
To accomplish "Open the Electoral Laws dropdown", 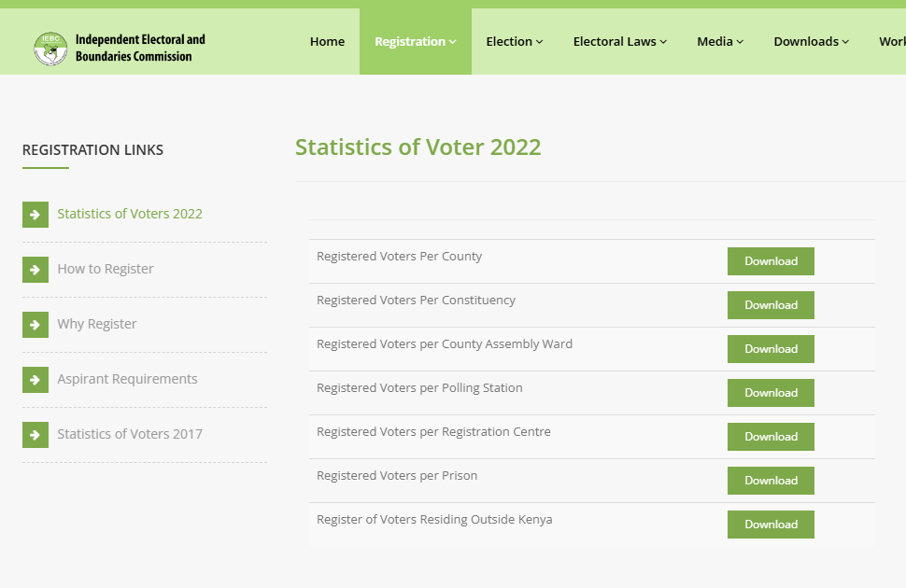I will click(x=619, y=41).
